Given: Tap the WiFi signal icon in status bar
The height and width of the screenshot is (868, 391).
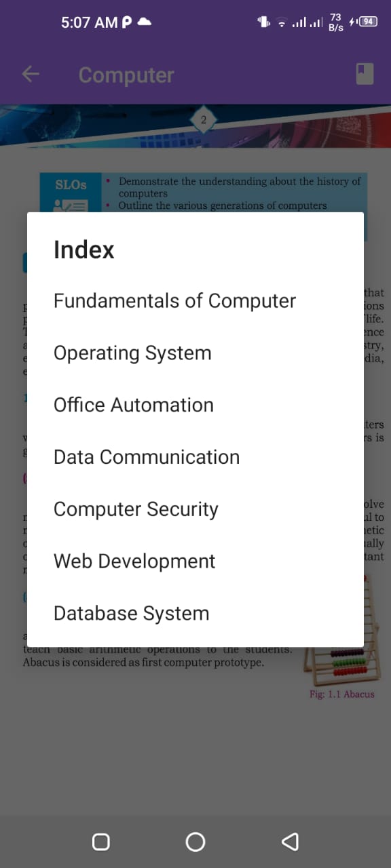Looking at the screenshot, I should coord(282,23).
